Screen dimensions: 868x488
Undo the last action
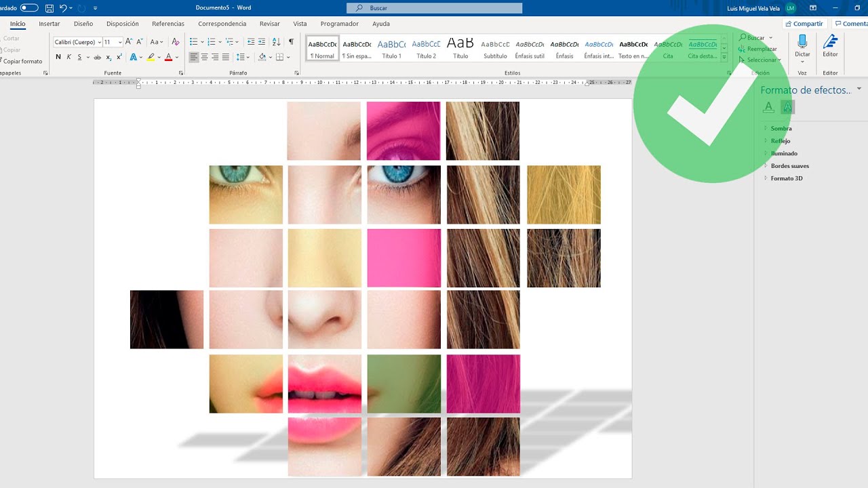click(63, 8)
